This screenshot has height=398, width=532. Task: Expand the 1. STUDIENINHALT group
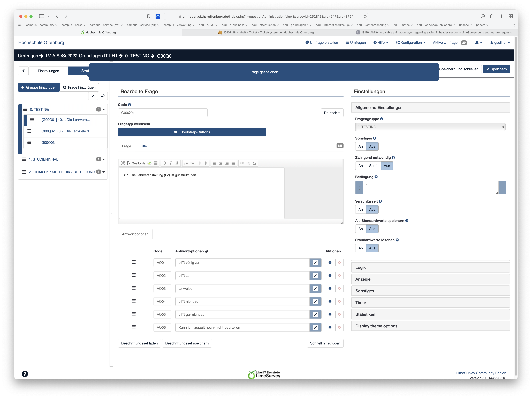(104, 159)
